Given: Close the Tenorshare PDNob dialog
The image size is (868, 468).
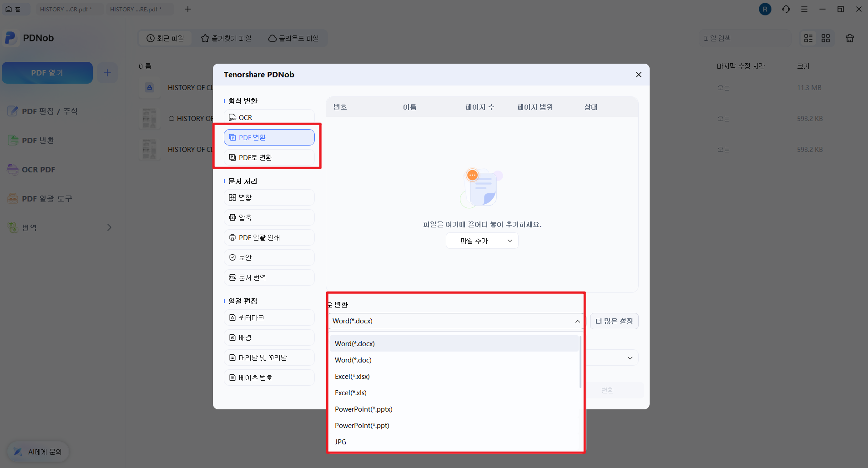Looking at the screenshot, I should [638, 75].
